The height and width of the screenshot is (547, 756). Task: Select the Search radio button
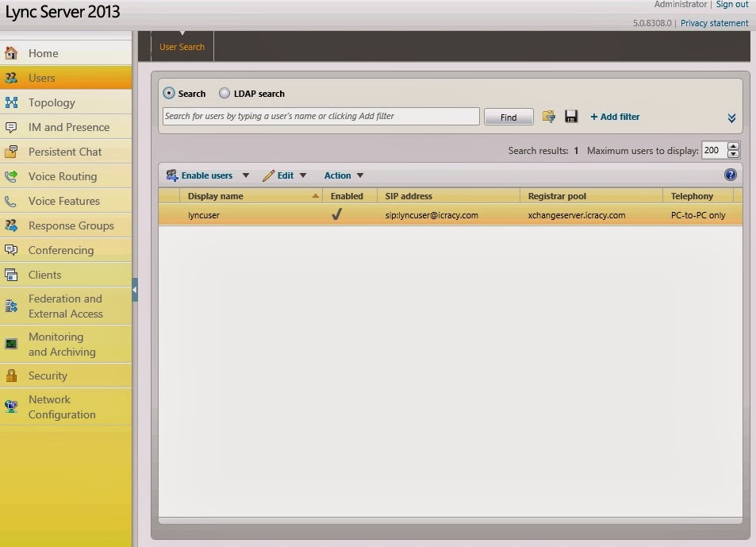coord(169,93)
